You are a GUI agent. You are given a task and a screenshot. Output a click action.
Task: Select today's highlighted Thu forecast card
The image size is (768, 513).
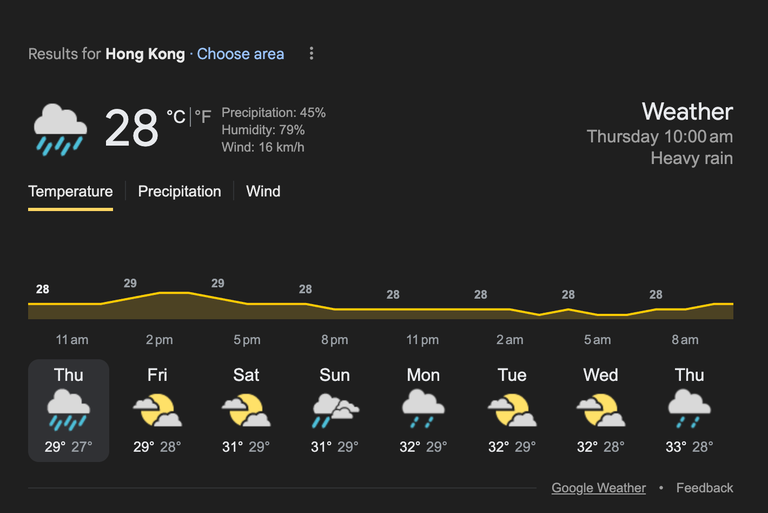pos(69,411)
